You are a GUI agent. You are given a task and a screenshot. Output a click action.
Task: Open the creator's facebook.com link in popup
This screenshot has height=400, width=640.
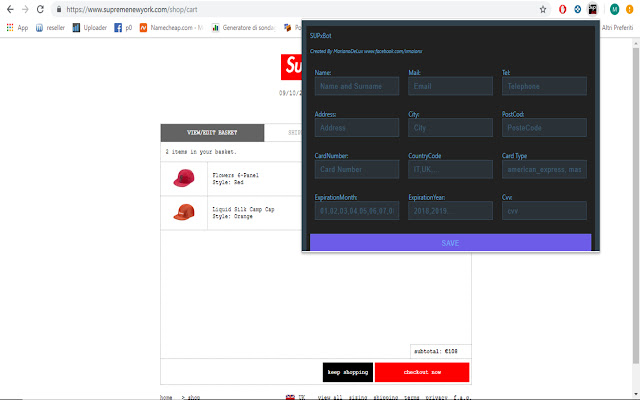(x=393, y=51)
